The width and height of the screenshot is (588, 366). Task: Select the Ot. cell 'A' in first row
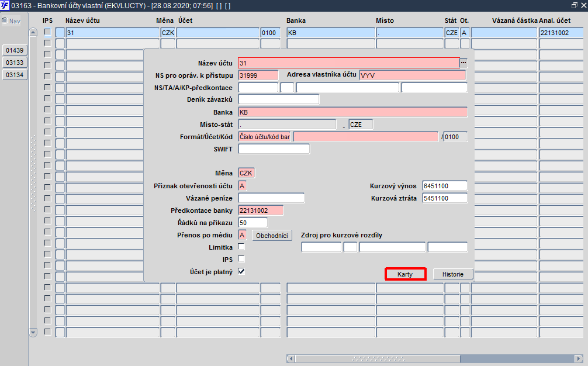coord(465,33)
